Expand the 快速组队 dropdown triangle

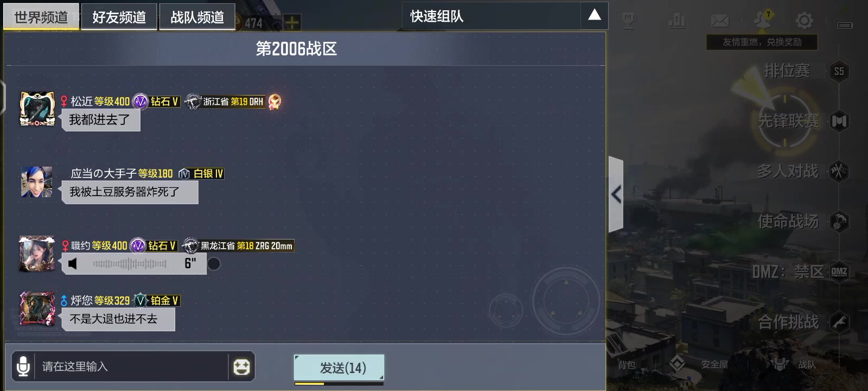[x=595, y=15]
